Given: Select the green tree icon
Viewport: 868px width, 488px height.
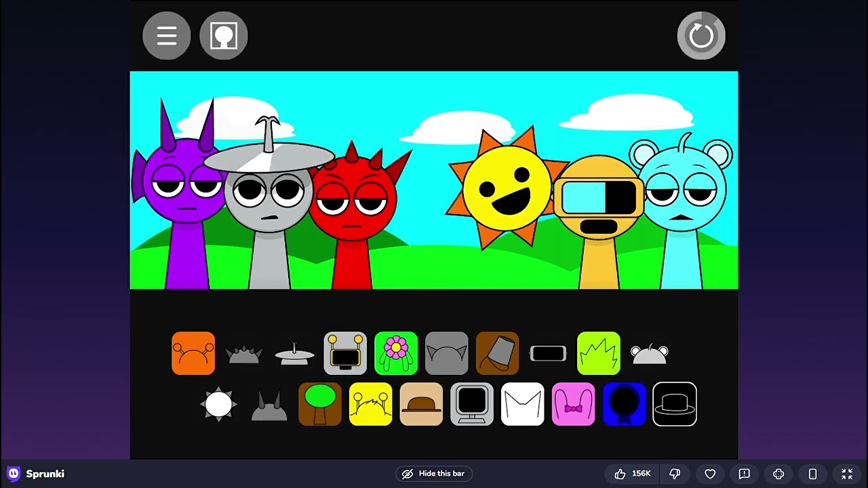Looking at the screenshot, I should (x=320, y=404).
